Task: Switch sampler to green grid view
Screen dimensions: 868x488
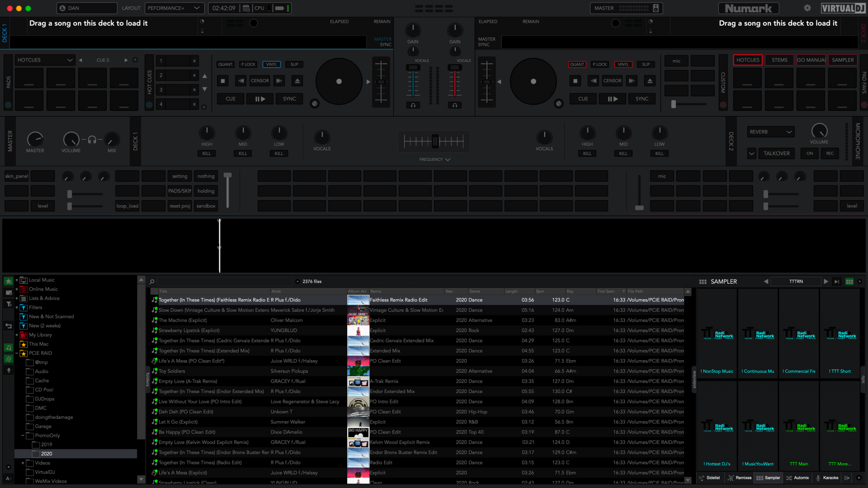Action: [x=849, y=282]
